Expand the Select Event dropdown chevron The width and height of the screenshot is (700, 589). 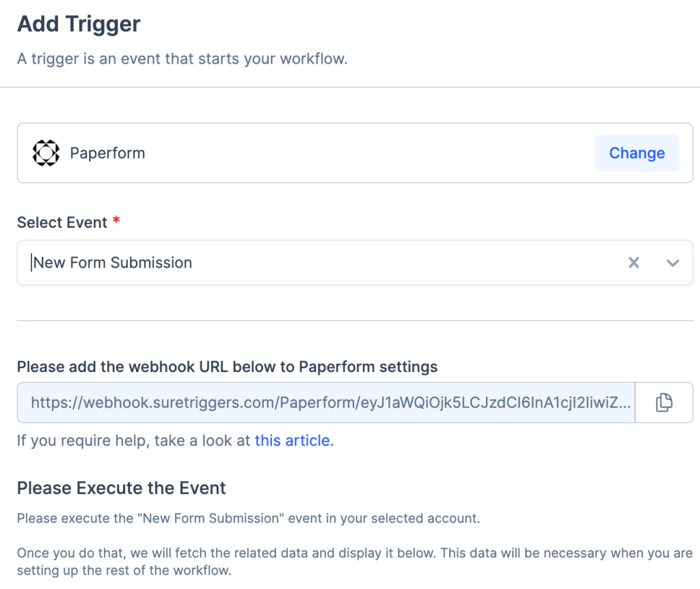click(673, 263)
